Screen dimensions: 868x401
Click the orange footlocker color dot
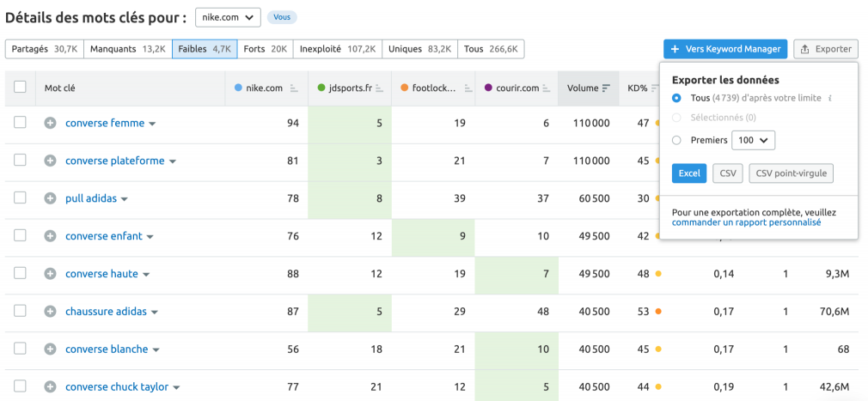(405, 88)
